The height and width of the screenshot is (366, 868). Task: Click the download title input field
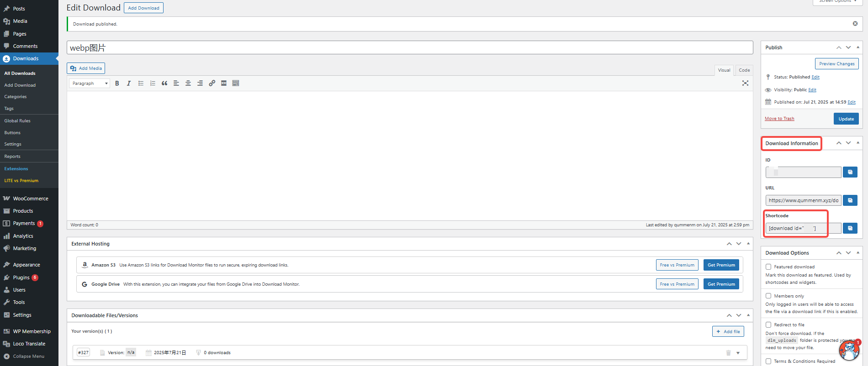(x=409, y=48)
